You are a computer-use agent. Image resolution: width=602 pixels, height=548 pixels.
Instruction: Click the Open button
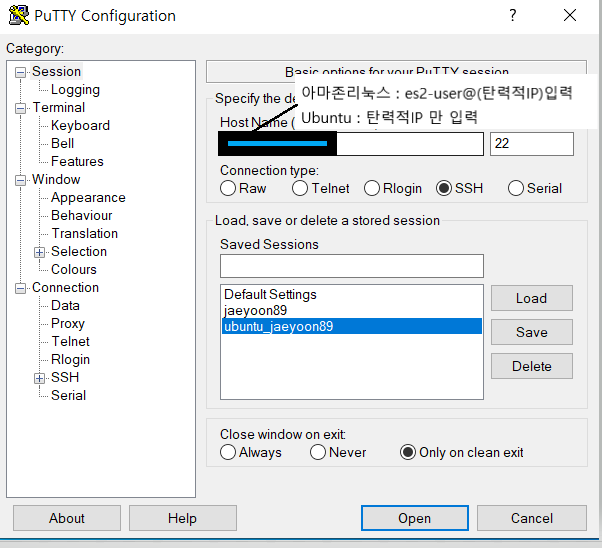click(x=415, y=518)
